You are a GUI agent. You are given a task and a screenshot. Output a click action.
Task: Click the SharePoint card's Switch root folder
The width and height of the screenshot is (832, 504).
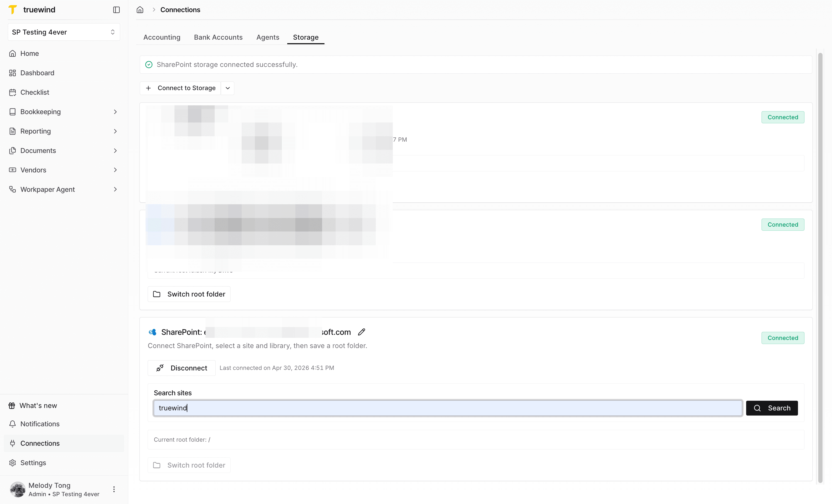189,465
